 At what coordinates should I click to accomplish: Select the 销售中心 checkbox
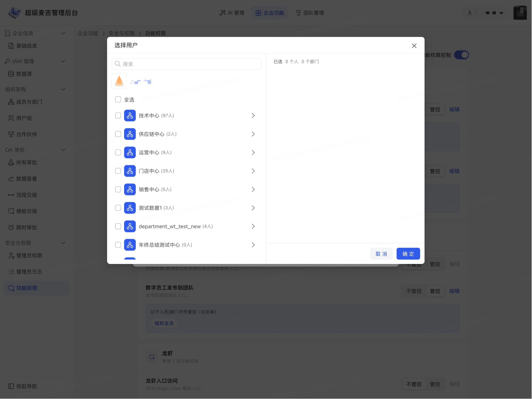[x=118, y=189]
